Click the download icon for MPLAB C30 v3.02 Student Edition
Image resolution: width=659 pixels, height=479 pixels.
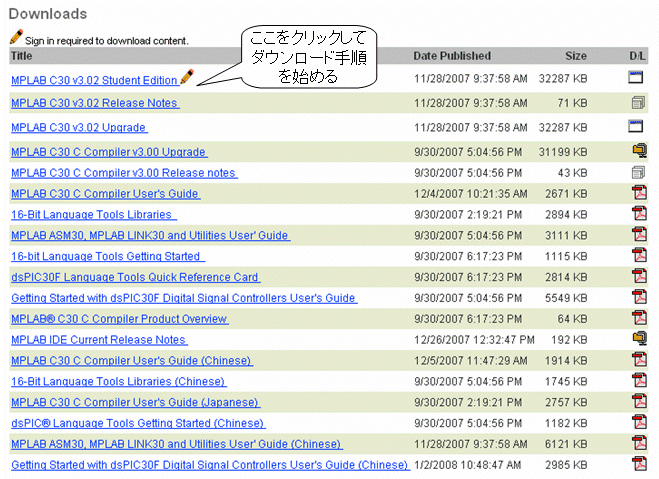(635, 77)
